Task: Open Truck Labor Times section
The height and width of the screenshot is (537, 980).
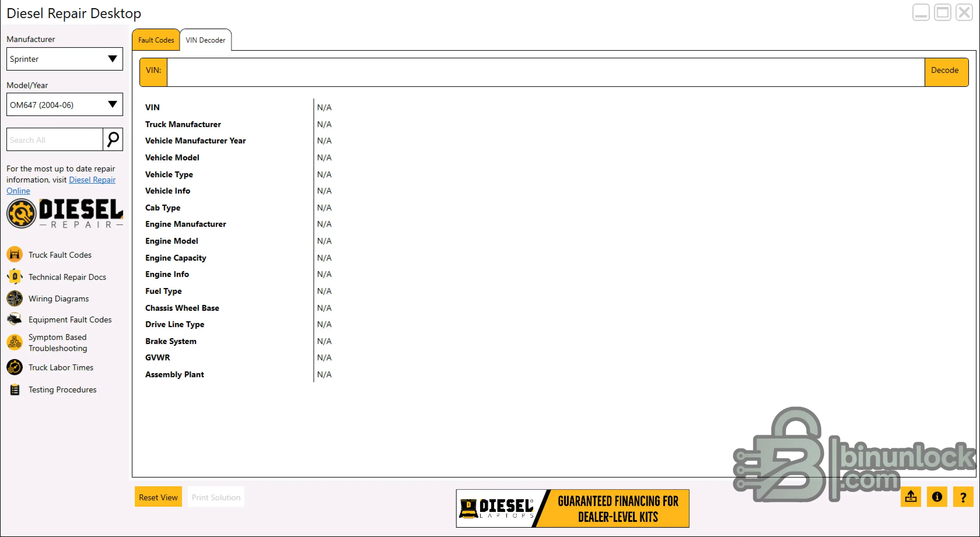Action: (x=61, y=367)
